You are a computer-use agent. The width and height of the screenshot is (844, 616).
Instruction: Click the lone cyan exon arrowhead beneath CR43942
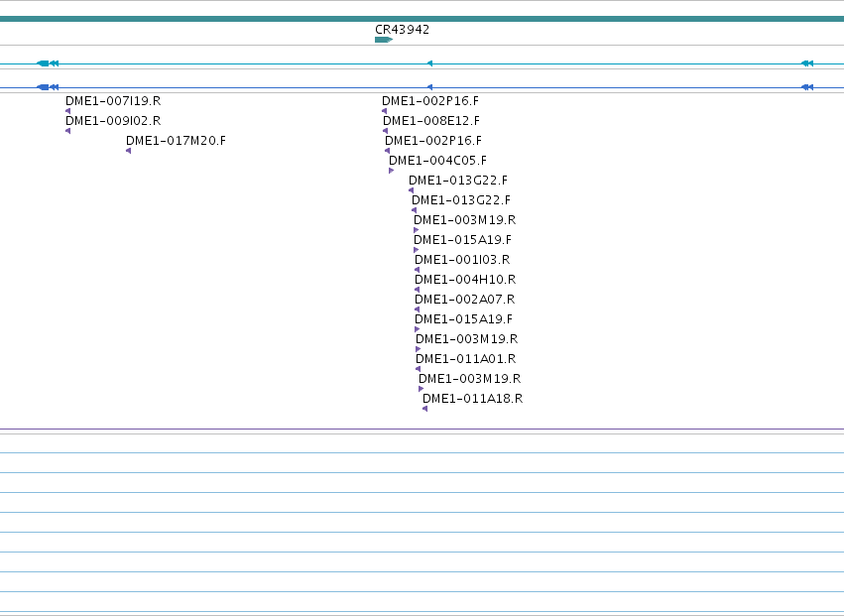tap(429, 63)
